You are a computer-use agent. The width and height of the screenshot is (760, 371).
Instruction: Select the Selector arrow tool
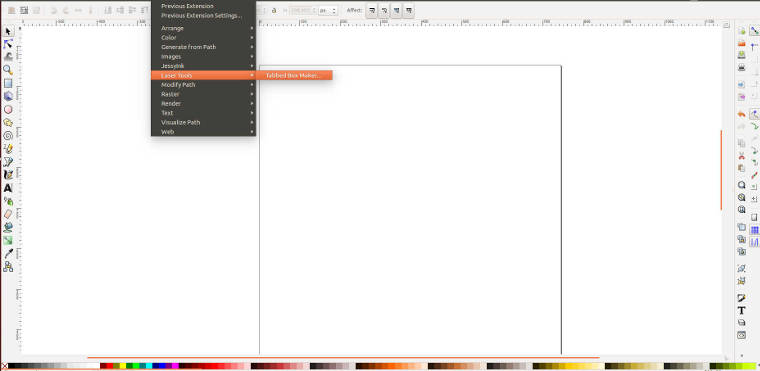coord(8,32)
